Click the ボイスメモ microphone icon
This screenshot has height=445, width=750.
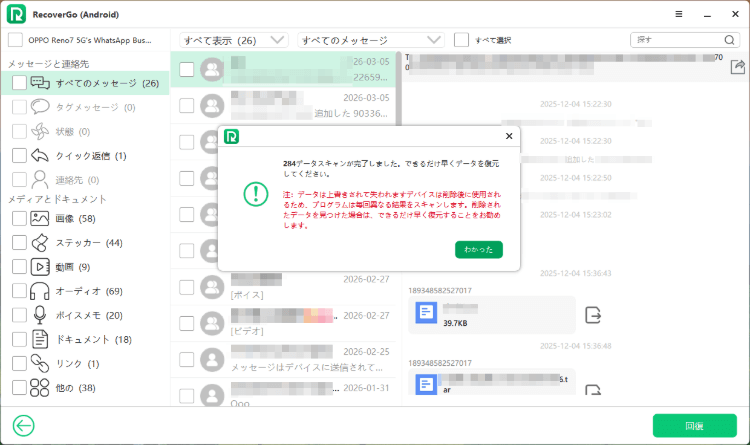tap(40, 315)
